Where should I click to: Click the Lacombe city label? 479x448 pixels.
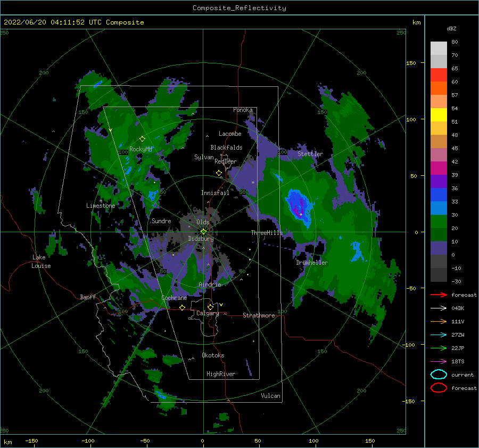coord(230,134)
